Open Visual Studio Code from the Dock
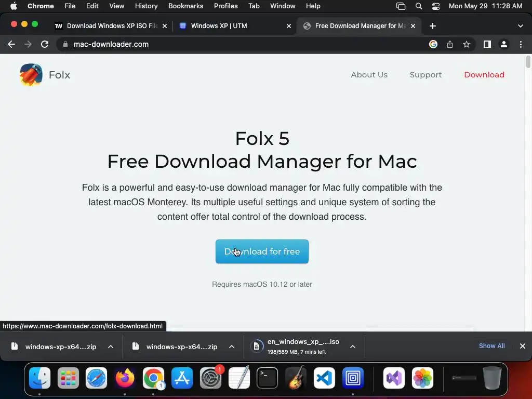 point(324,378)
